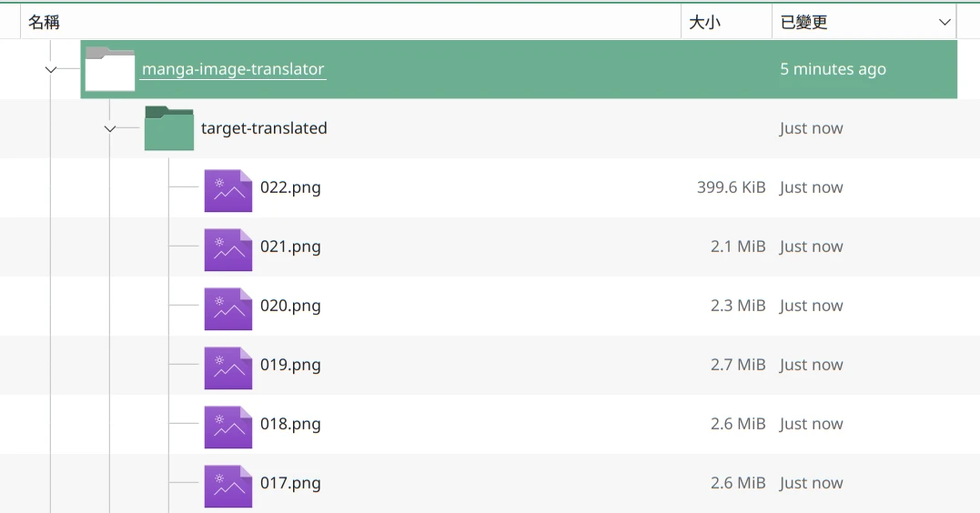Select the target-translated folder name
The width and height of the screenshot is (980, 513).
click(264, 128)
